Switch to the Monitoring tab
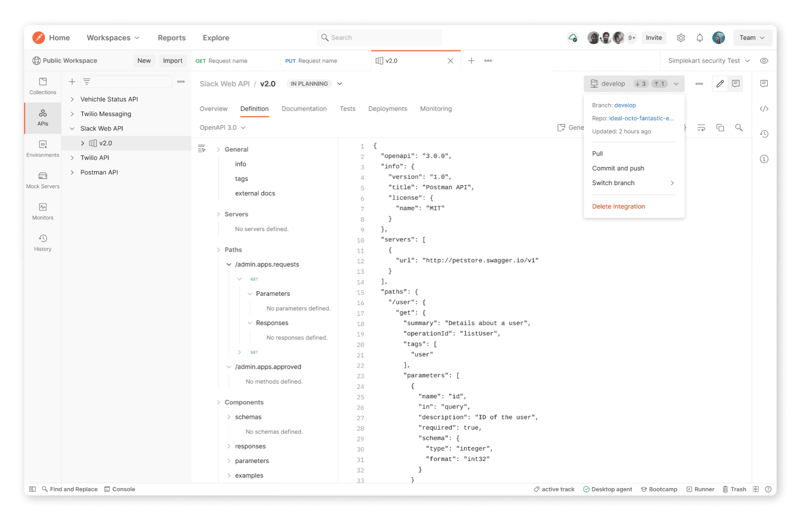This screenshot has width=812, height=513. click(436, 109)
